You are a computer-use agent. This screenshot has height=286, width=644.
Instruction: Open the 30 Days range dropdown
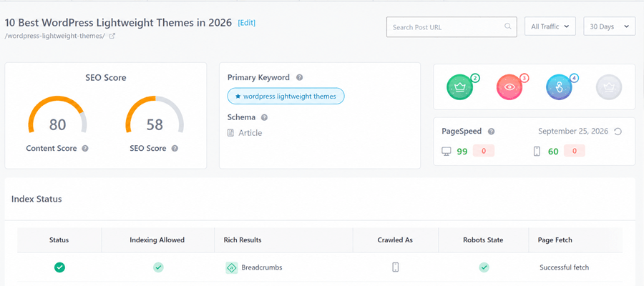pos(610,26)
